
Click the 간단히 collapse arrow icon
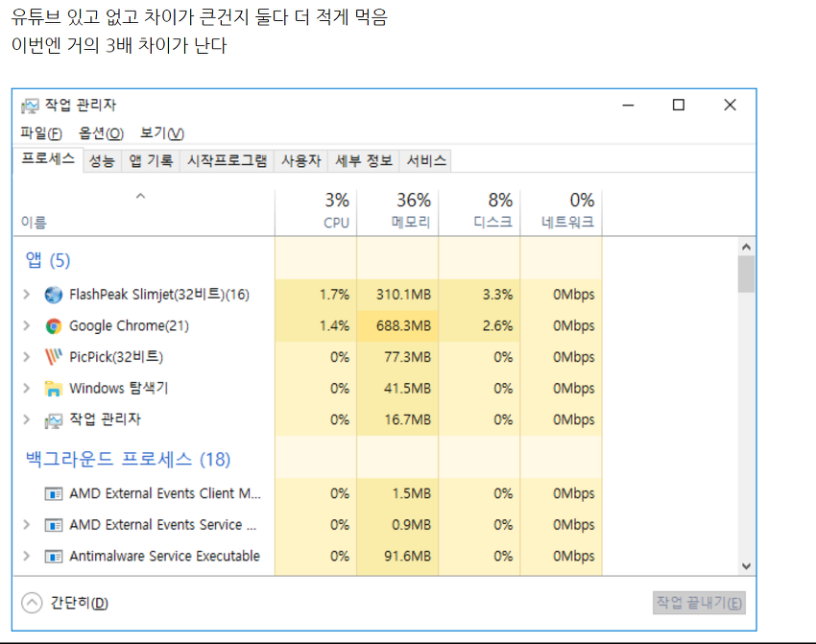click(32, 603)
